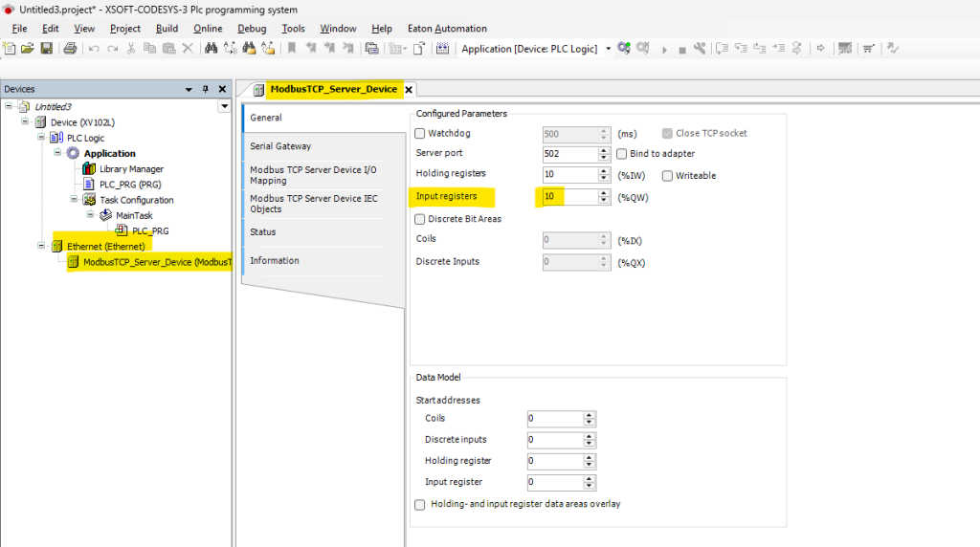Open a project via folder icon
Viewport: 980px width, 547px height.
(28, 48)
